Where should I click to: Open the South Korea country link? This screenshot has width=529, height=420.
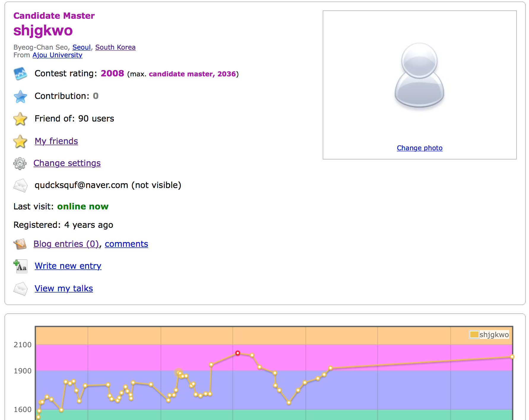tap(115, 47)
